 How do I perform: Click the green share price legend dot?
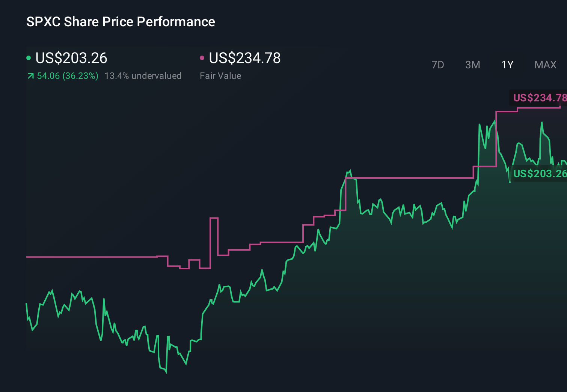[29, 57]
